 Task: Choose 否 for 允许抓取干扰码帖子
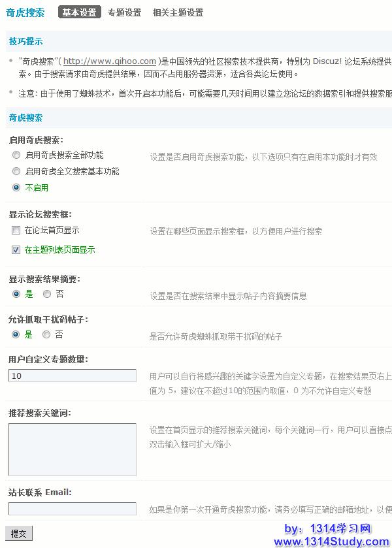[46, 334]
